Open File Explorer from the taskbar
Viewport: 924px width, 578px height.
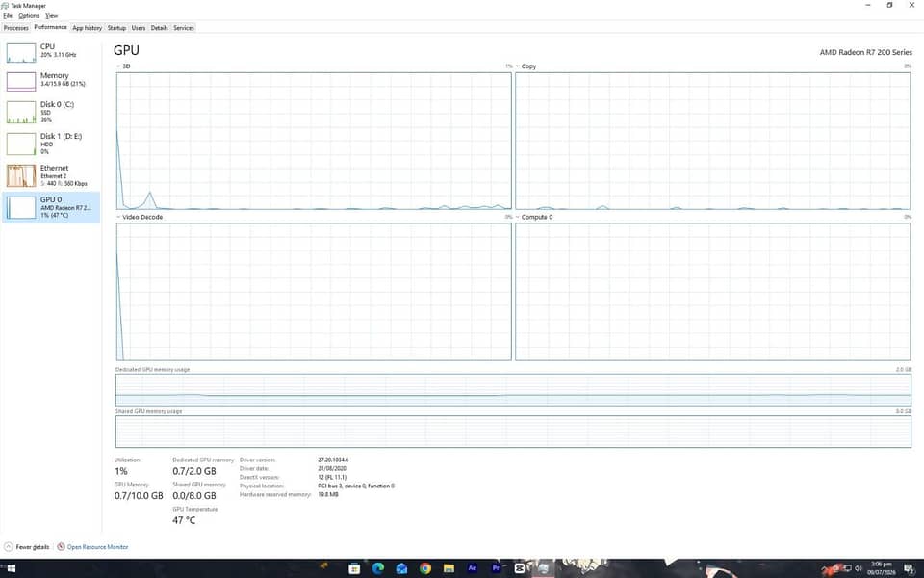[449, 568]
